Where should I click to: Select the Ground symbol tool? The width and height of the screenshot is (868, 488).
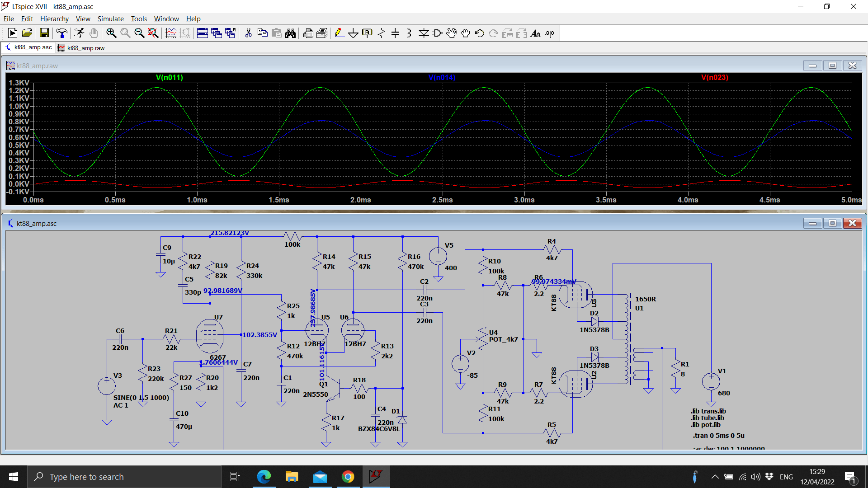[x=354, y=33]
